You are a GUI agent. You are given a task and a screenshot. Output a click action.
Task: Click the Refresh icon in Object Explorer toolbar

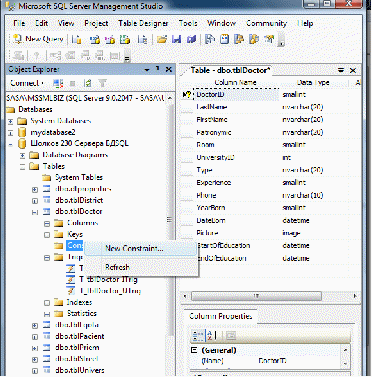[x=87, y=83]
